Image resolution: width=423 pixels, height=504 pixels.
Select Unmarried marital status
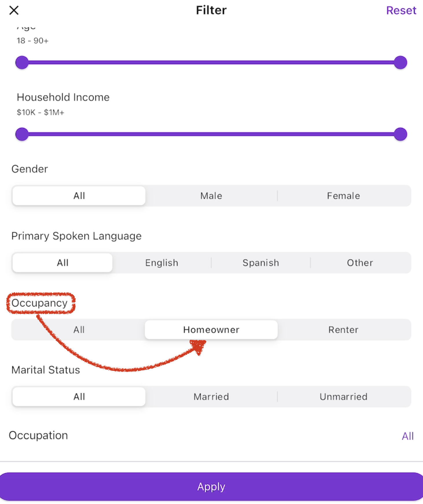tap(343, 397)
